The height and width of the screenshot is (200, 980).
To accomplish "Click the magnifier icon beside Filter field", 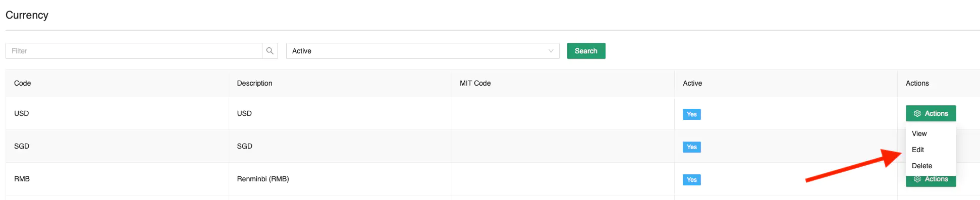I will (270, 51).
